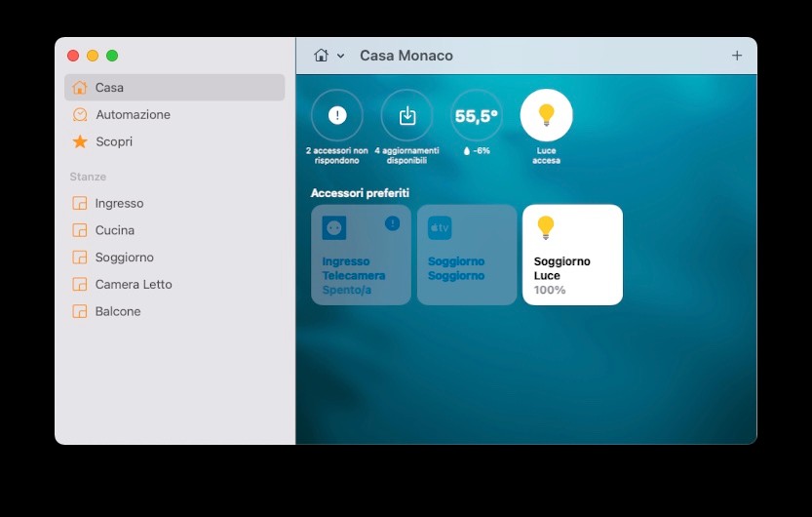
Task: Click the Apple TV icon on Soggiorno tile
Action: 440,228
